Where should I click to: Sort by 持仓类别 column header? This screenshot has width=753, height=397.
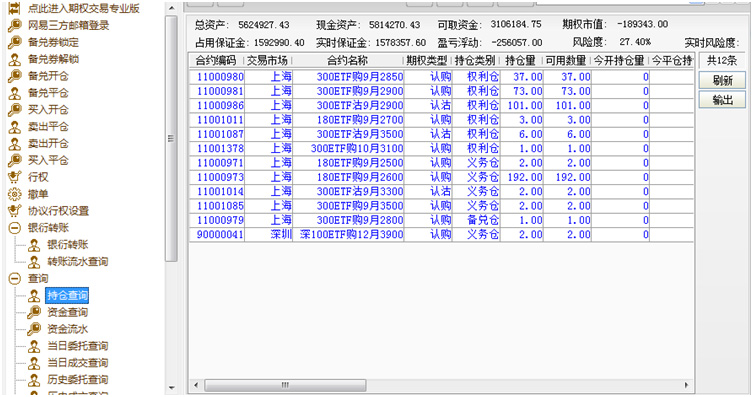(x=475, y=60)
